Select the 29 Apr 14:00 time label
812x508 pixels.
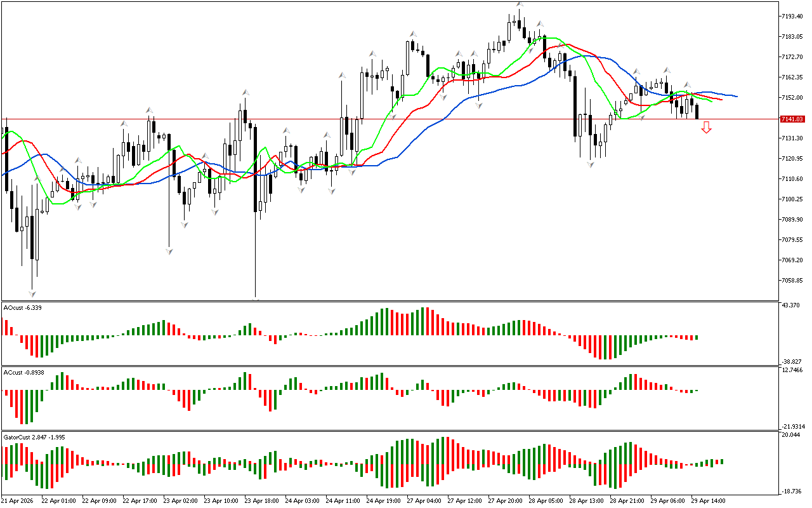coord(708,501)
